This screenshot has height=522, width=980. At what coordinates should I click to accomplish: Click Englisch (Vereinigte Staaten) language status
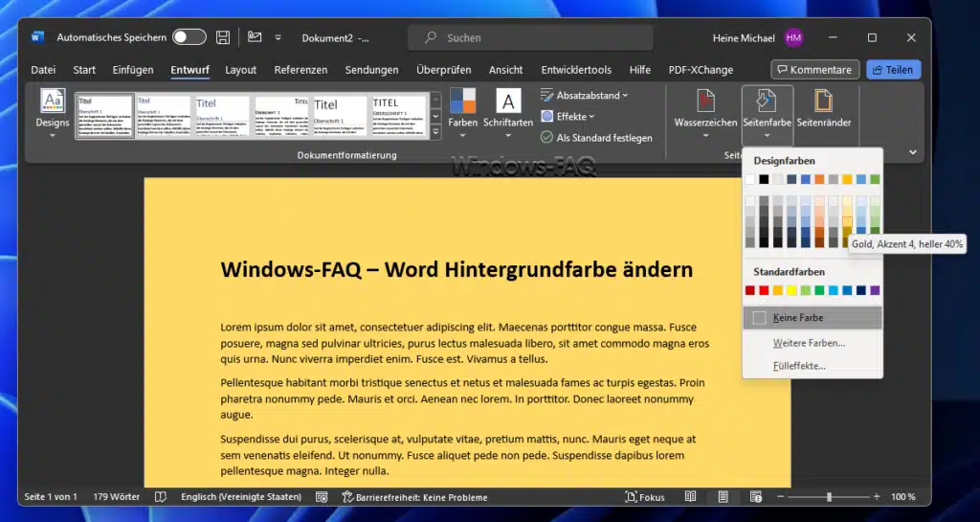click(241, 497)
